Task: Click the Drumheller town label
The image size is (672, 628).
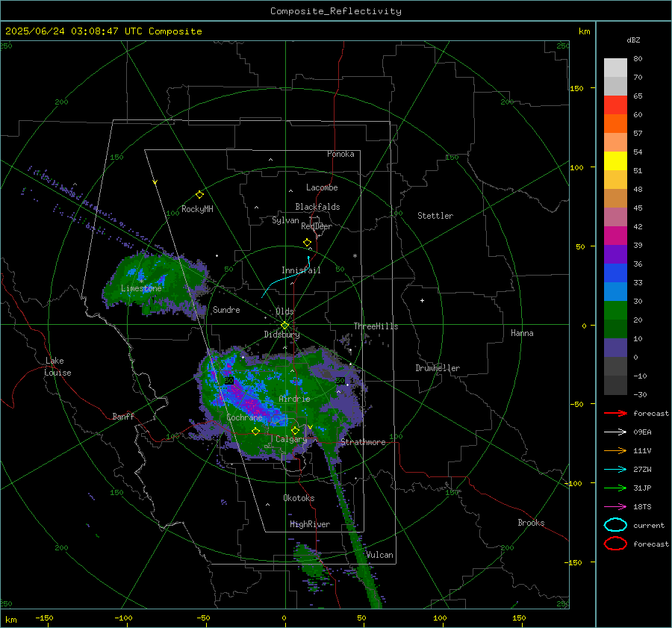Action: point(438,368)
